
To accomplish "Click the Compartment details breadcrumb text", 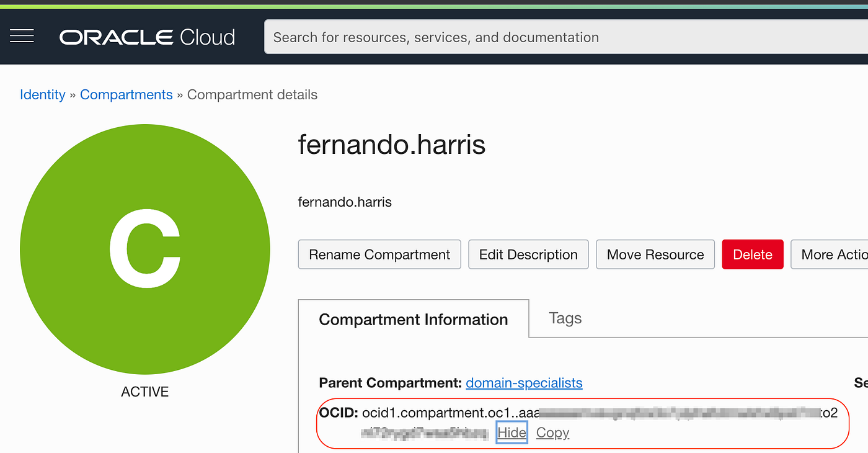I will tap(252, 95).
